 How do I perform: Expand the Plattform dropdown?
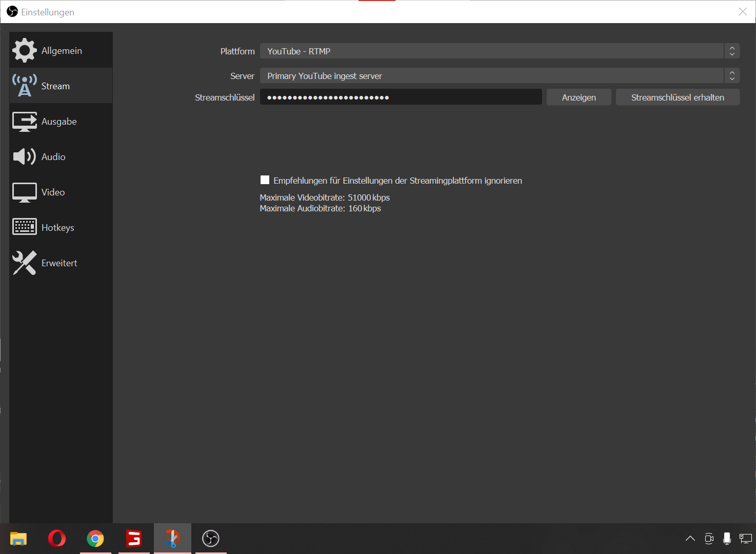[x=500, y=51]
